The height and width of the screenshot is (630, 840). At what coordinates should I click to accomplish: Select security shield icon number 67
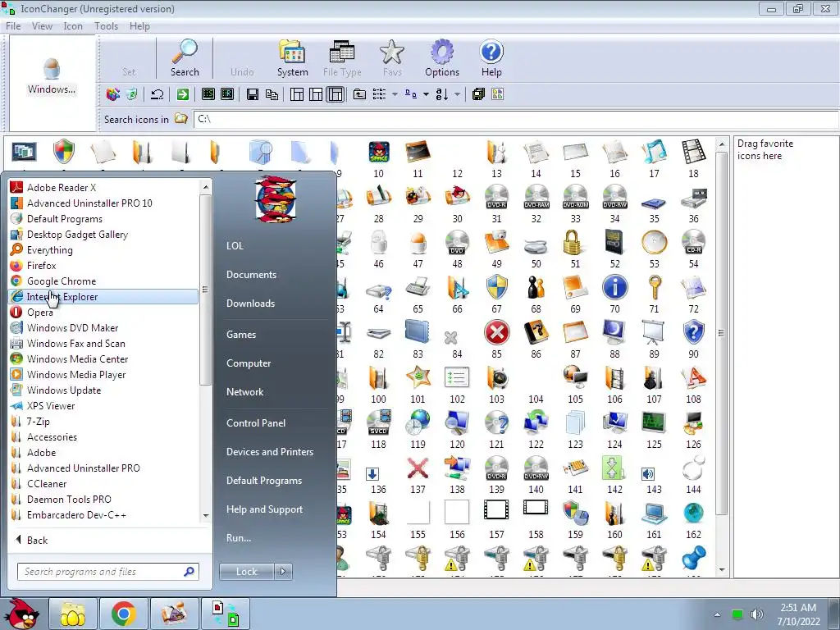[x=496, y=287]
